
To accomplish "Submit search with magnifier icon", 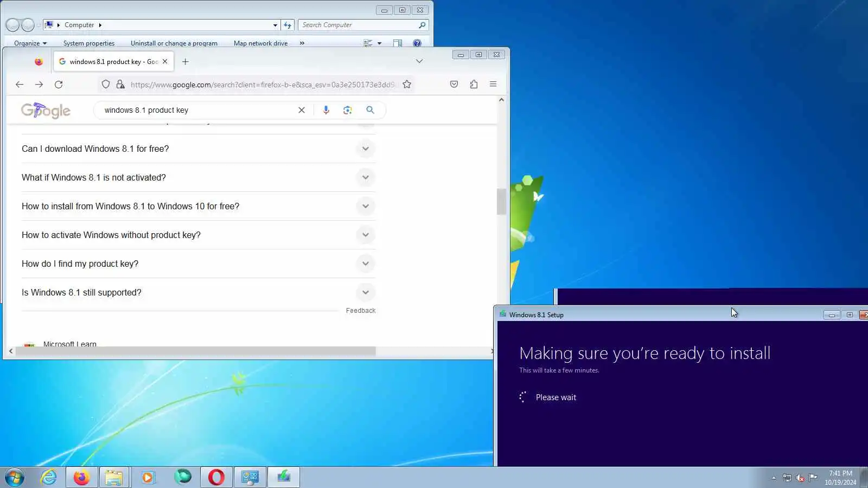I will (x=370, y=110).
